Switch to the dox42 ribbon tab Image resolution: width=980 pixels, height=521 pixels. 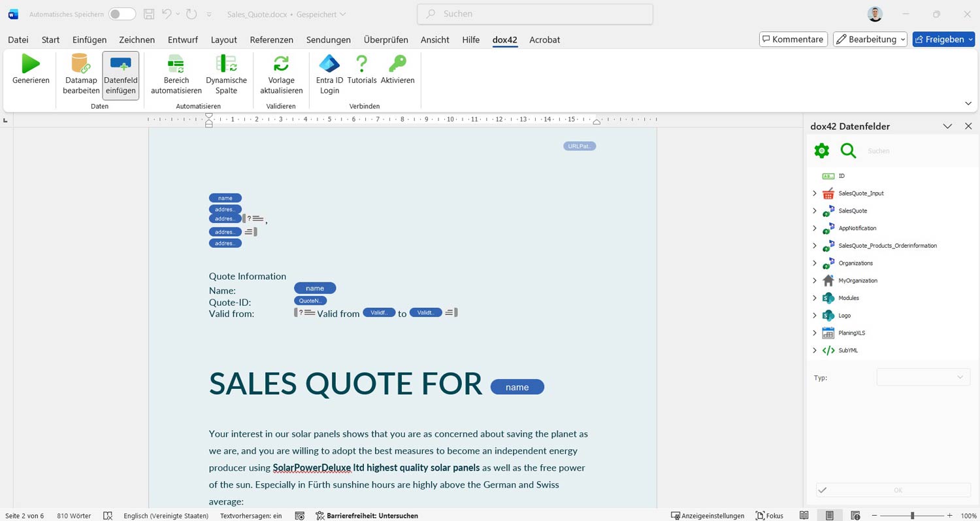click(x=504, y=40)
